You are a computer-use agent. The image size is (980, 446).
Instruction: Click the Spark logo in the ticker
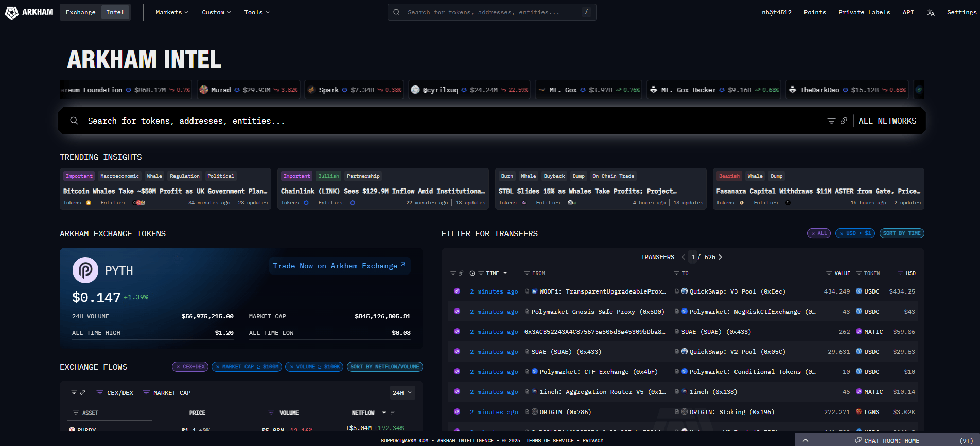tap(311, 90)
